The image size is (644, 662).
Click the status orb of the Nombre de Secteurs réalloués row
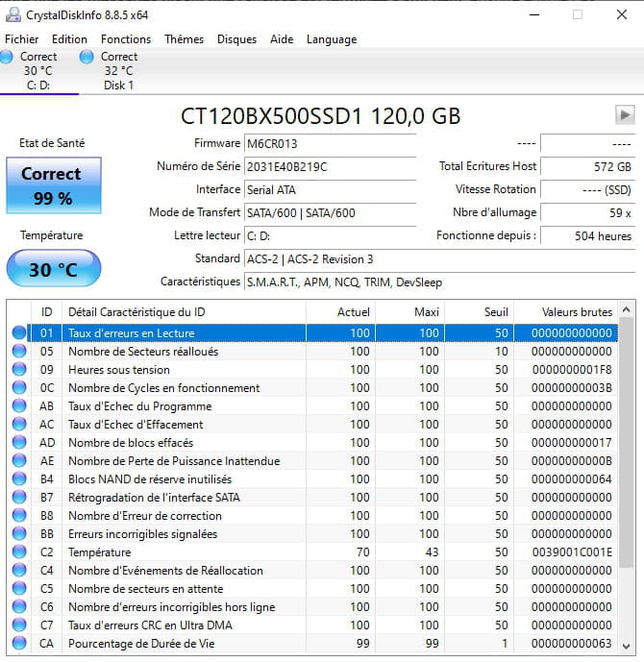(x=19, y=351)
